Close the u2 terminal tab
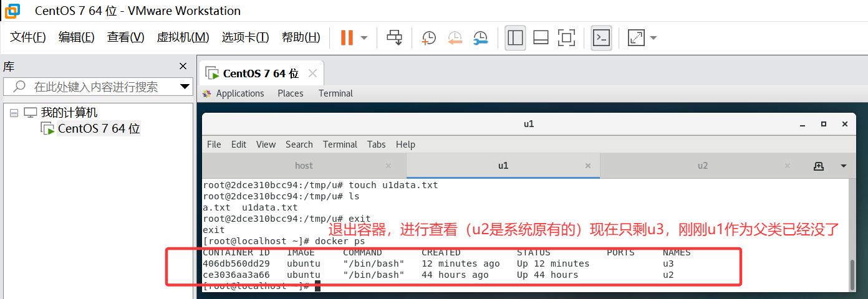Screen dimensions: 868x299 pos(788,166)
